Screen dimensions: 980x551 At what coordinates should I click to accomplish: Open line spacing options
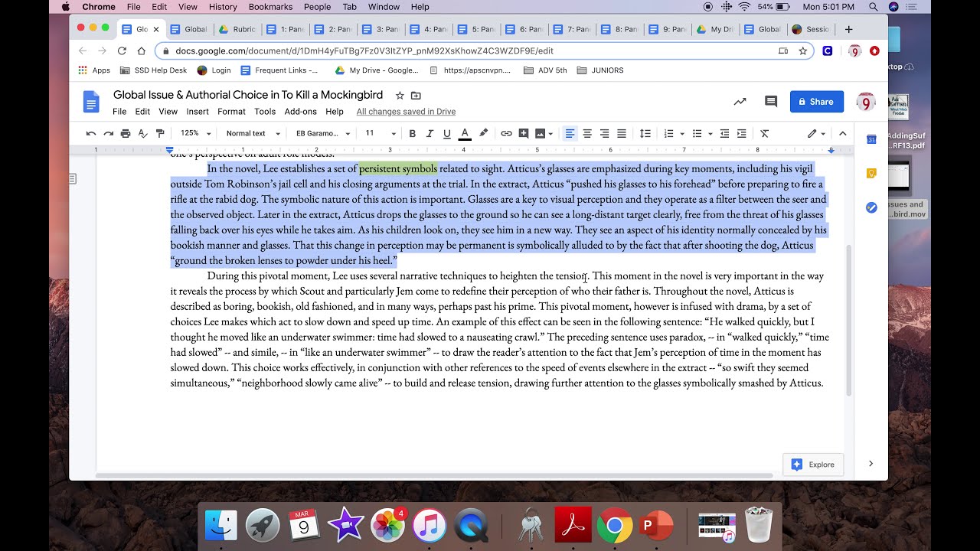[645, 133]
